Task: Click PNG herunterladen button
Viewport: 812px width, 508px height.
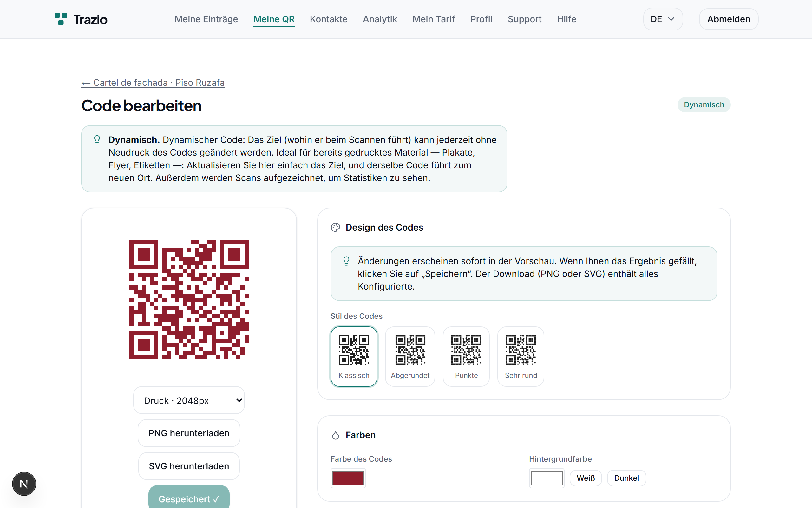Action: 189,433
